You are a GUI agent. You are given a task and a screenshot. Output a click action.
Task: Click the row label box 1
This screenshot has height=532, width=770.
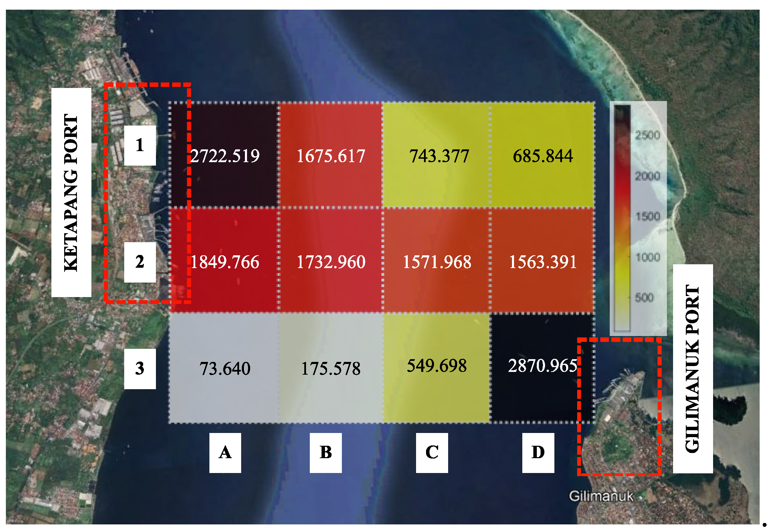(140, 145)
